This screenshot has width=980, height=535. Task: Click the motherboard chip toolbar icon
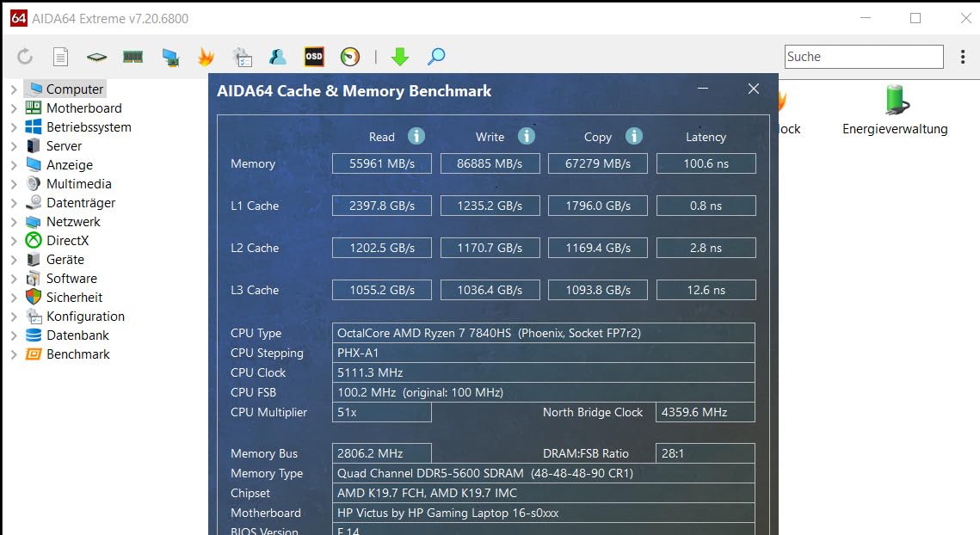click(x=96, y=58)
